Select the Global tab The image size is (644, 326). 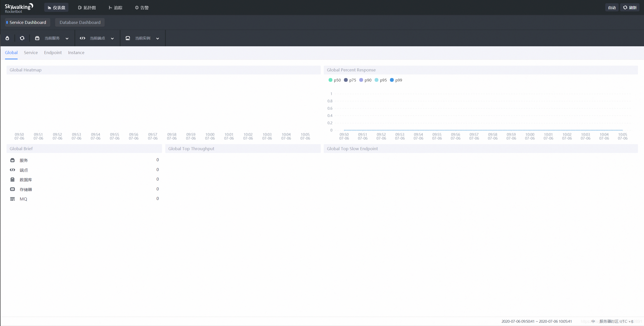[x=11, y=53]
